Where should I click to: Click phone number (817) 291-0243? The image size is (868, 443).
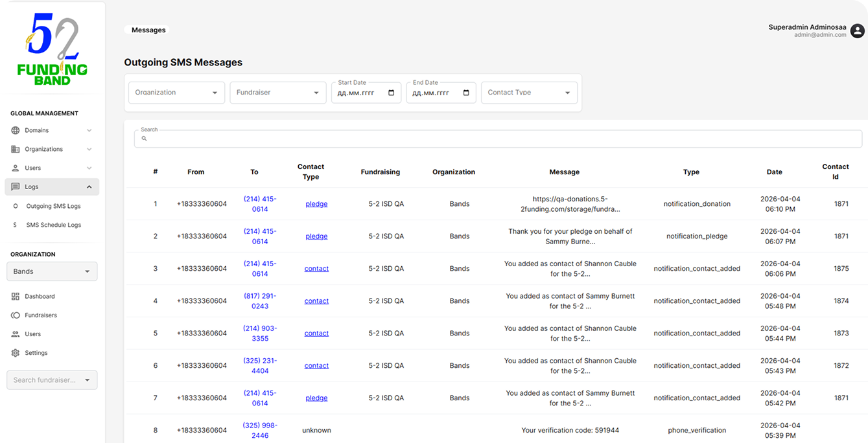click(x=259, y=301)
